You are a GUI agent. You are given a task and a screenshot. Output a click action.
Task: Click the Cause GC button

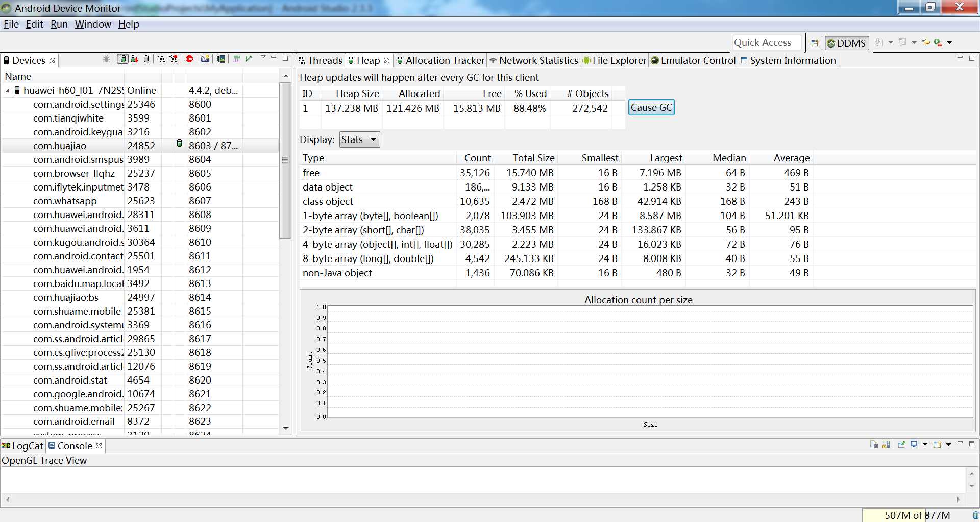pos(651,107)
